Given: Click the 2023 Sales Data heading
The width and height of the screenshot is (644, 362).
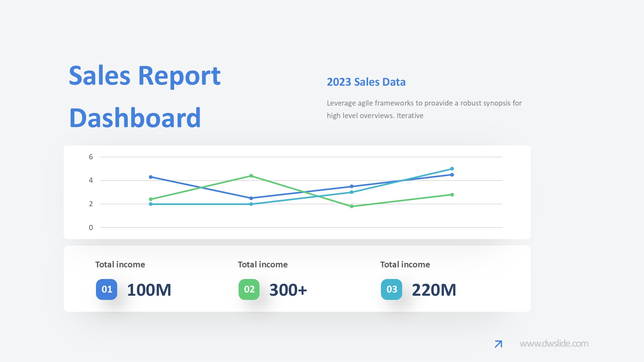Looking at the screenshot, I should [366, 82].
